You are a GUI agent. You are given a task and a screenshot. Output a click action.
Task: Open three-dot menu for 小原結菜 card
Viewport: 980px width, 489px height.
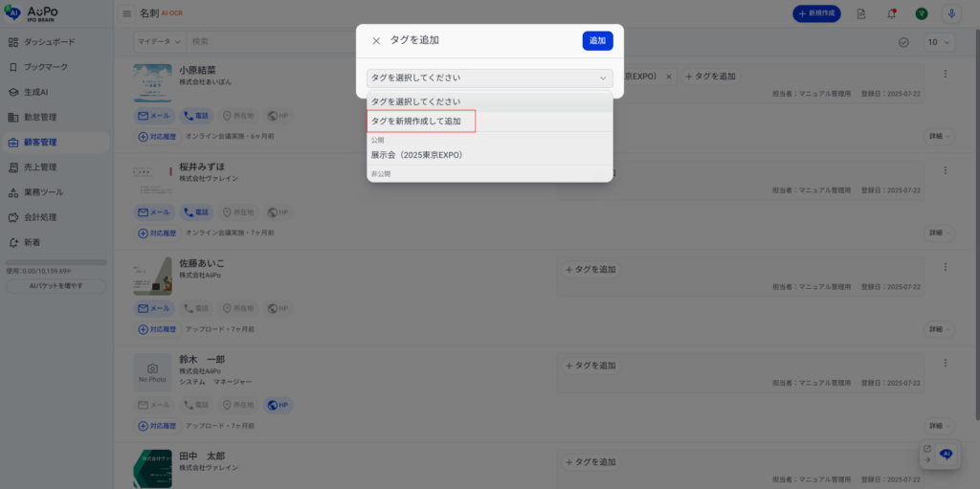point(946,75)
